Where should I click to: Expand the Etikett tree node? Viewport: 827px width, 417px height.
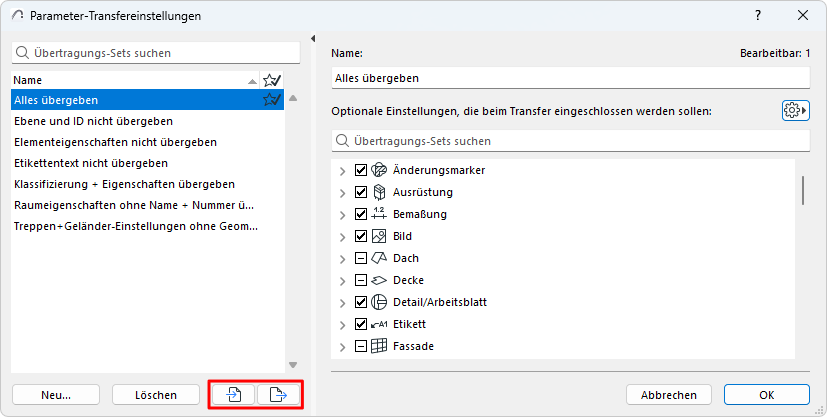click(343, 324)
